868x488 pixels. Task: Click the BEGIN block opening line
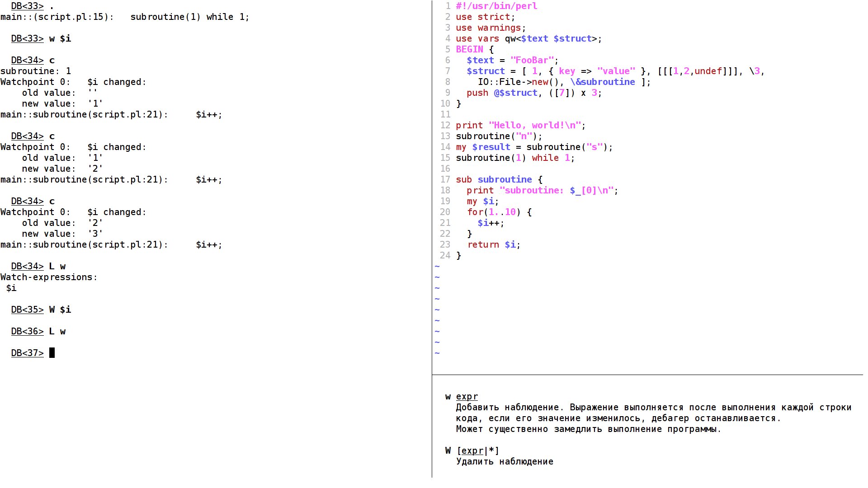(475, 49)
